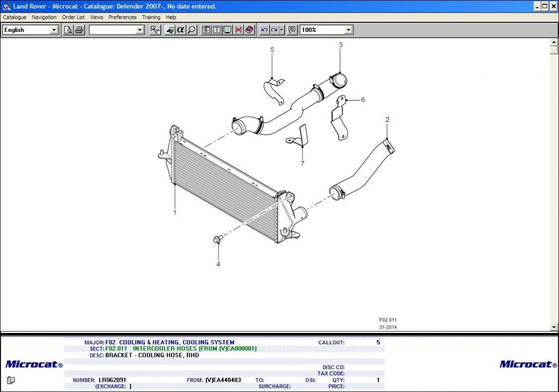The image size is (559, 392).
Task: Select callout number 4 in the diagram
Action: [x=218, y=264]
